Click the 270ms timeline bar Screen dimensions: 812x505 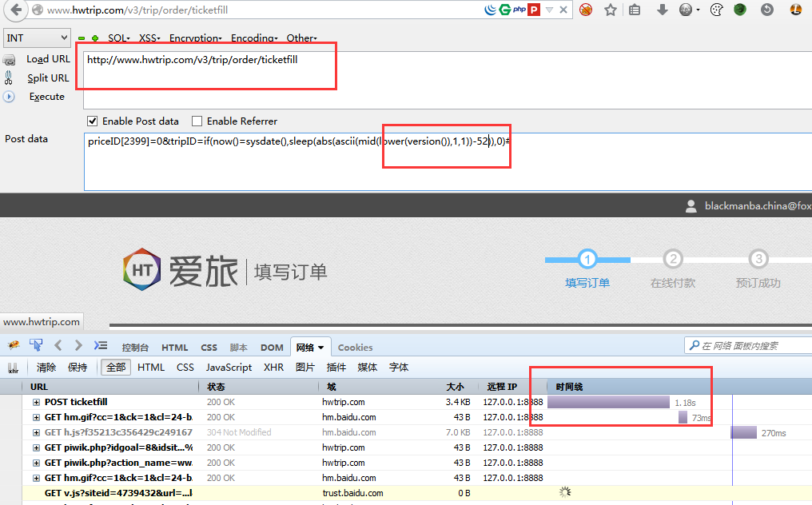[743, 432]
